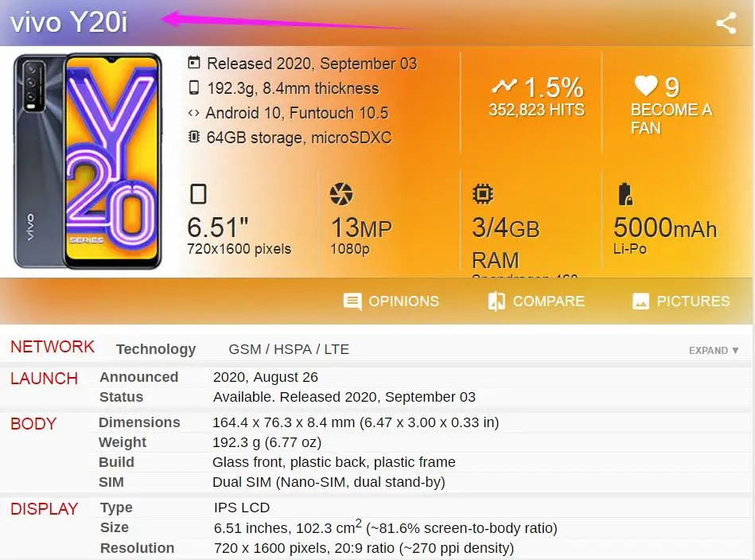Click BECOME A FAN
Screen dimensions: 755x560
[x=671, y=119]
